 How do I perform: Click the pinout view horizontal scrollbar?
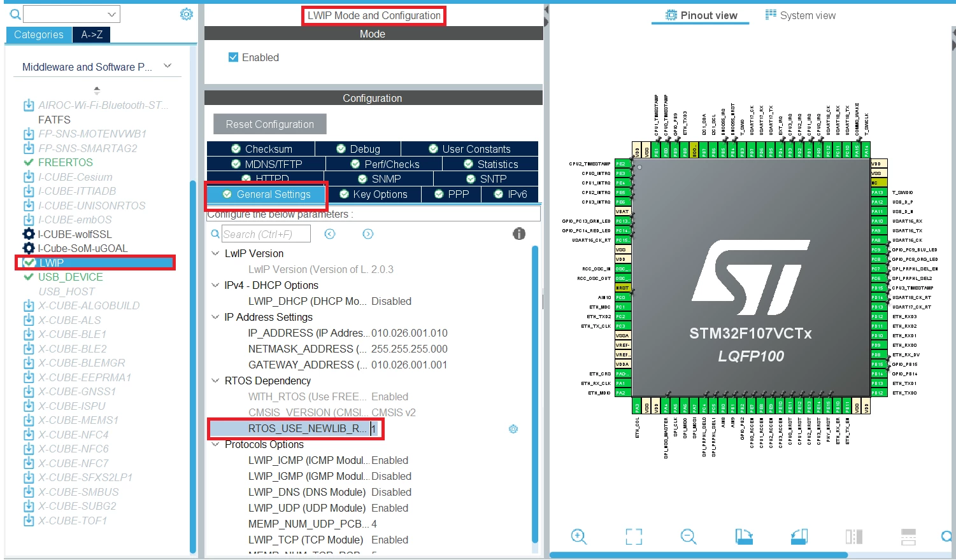(699, 555)
